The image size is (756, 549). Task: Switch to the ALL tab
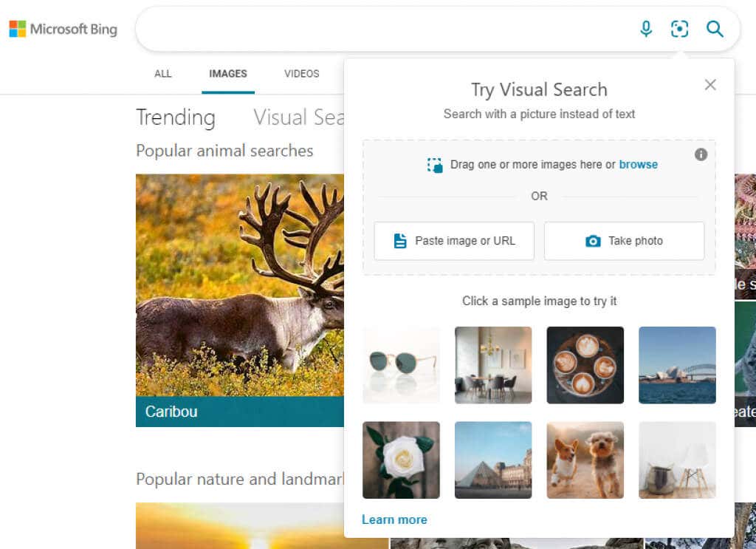tap(162, 74)
